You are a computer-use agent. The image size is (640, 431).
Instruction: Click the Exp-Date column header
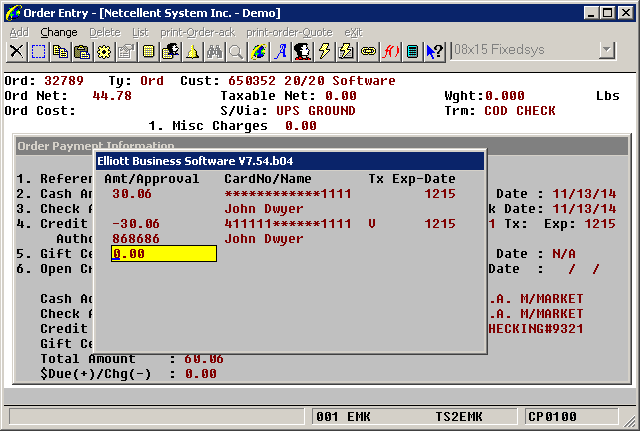(x=424, y=178)
